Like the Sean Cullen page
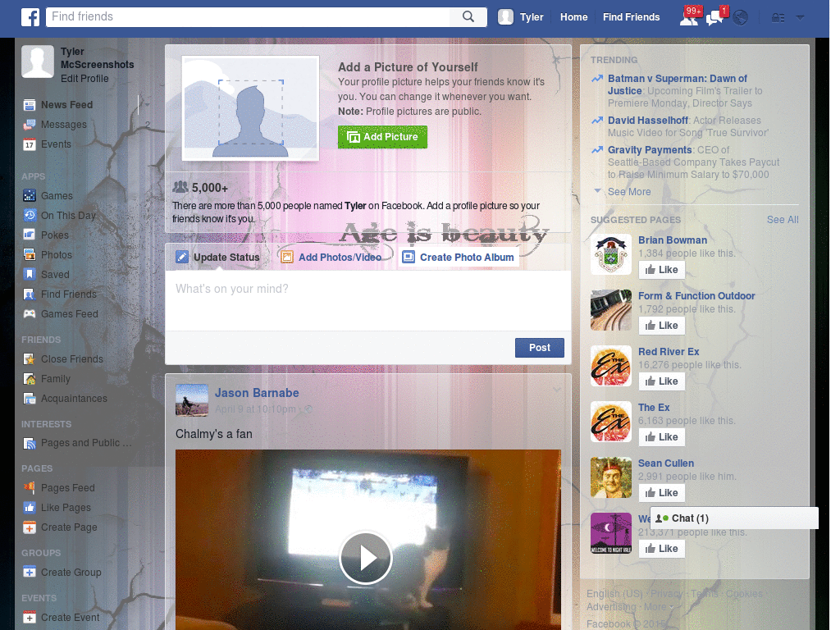Image resolution: width=840 pixels, height=630 pixels. [x=662, y=492]
